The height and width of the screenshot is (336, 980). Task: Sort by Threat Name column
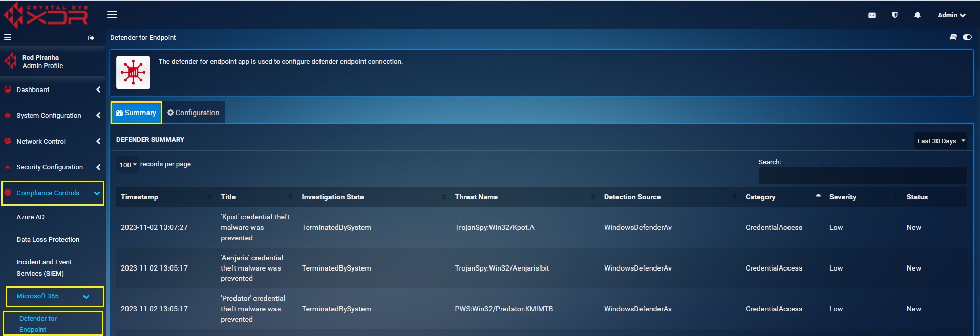tap(524, 197)
